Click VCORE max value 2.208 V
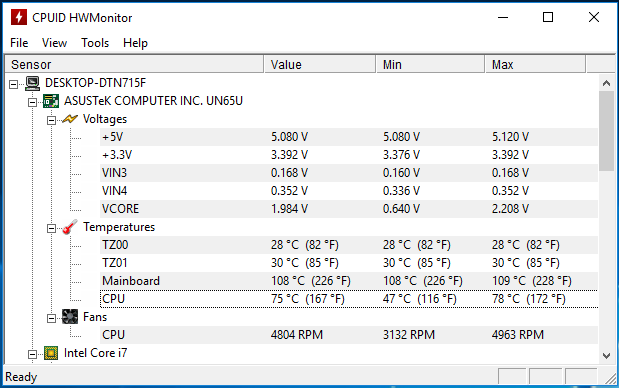Viewport: 619px width, 388px height. point(510,209)
